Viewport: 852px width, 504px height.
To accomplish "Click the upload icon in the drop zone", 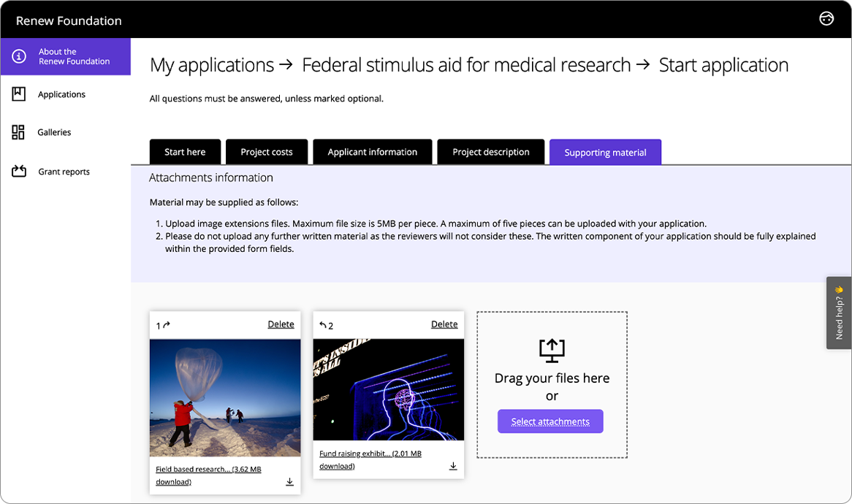I will click(551, 351).
